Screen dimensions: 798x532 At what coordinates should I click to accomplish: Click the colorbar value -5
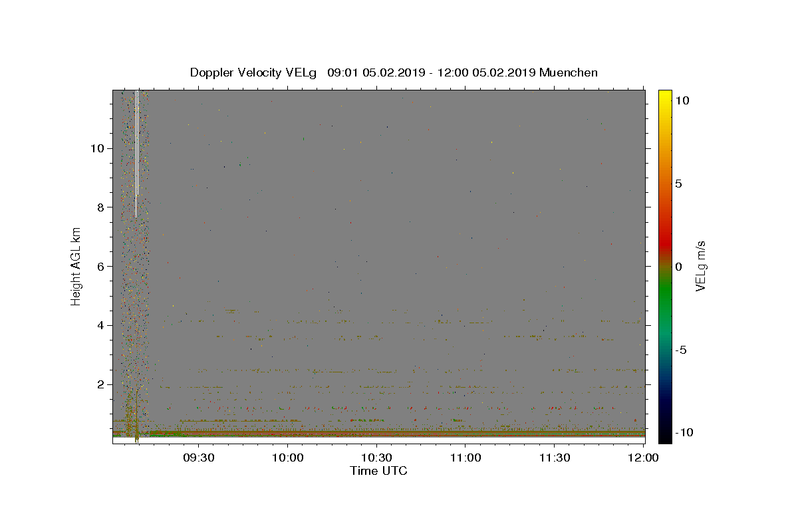click(x=682, y=350)
